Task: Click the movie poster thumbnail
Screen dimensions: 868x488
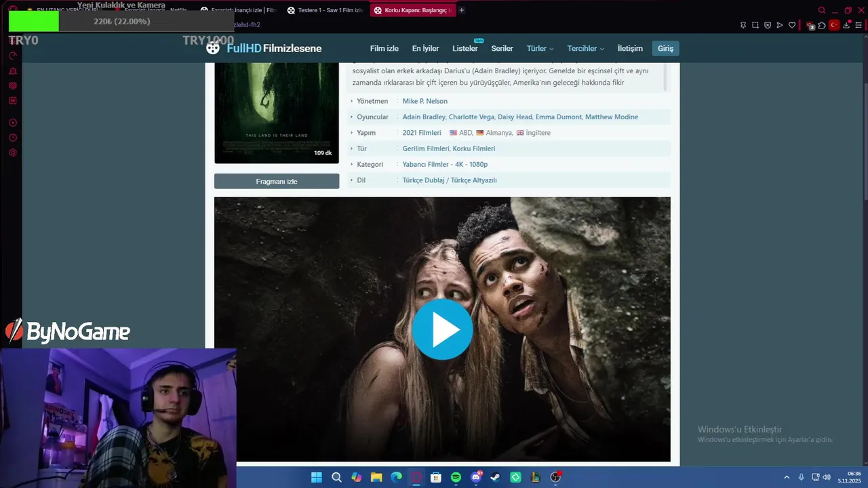Action: 277,113
